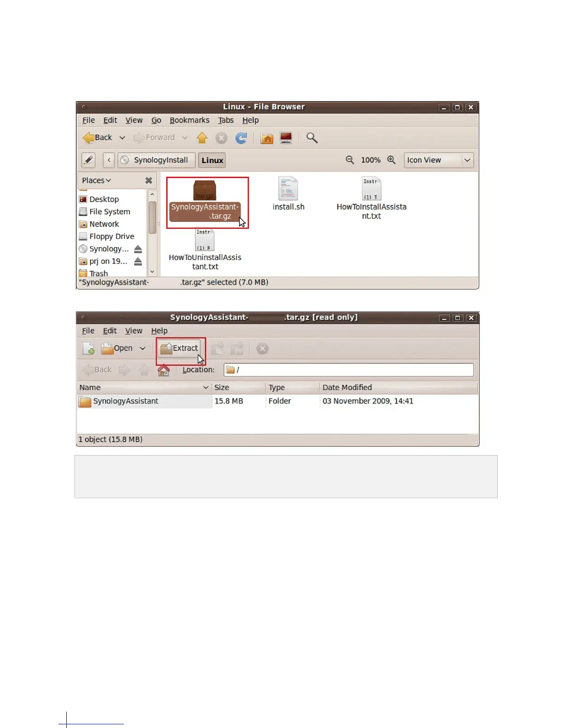
Task: Select the install.sh file
Action: [288, 193]
